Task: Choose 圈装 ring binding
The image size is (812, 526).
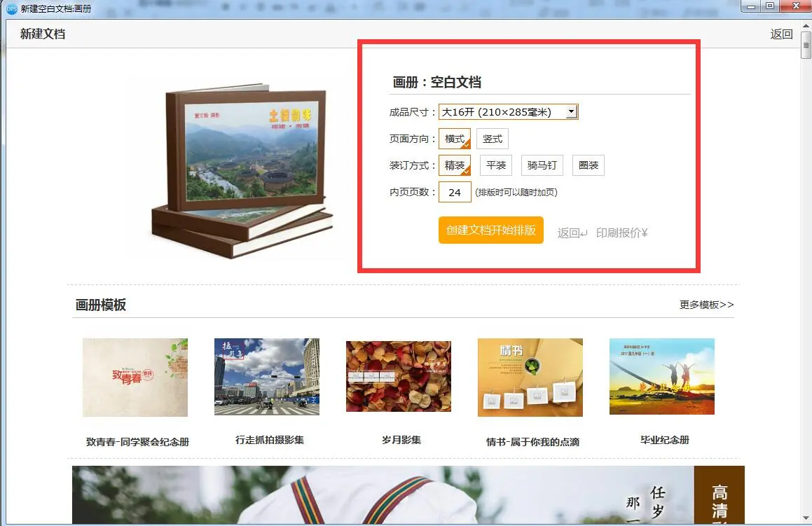Action: [x=588, y=165]
